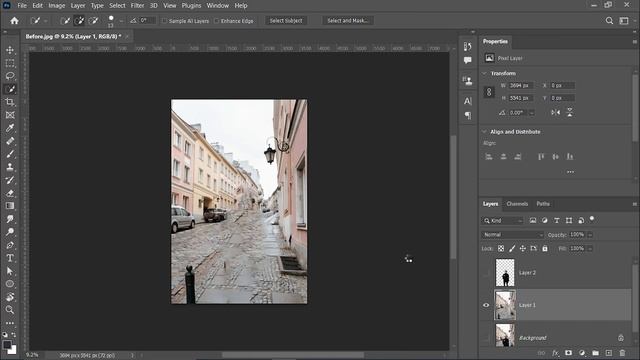
Task: Flip horizontal in Transform section
Action: coord(556,113)
